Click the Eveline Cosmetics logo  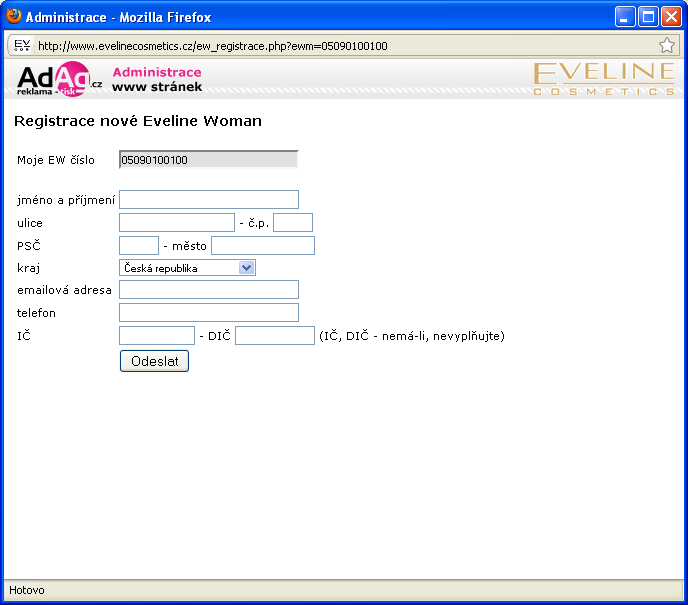click(x=604, y=79)
